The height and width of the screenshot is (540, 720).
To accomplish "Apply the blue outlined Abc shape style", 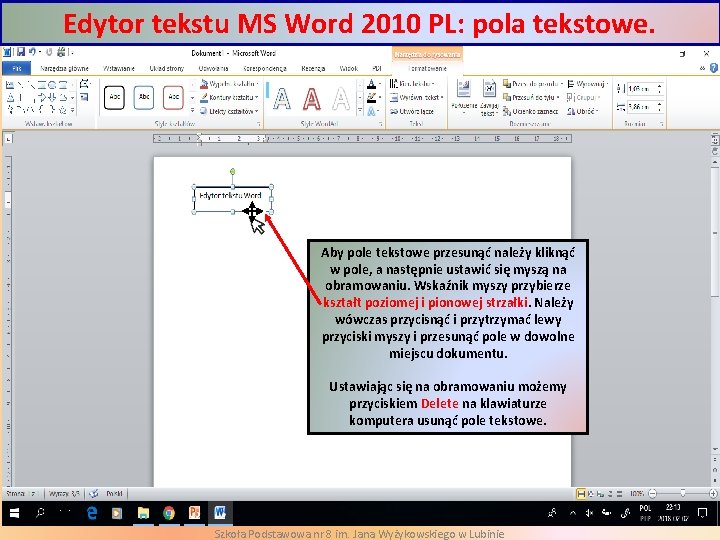I will click(144, 97).
